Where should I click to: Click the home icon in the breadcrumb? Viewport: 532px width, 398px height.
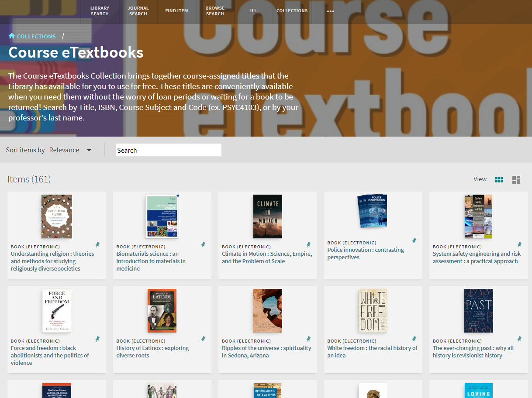tap(11, 36)
